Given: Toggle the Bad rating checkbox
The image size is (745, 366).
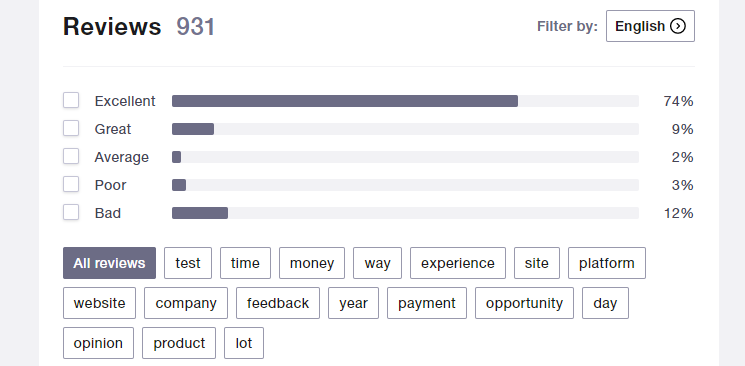Looking at the screenshot, I should click(x=71, y=212).
